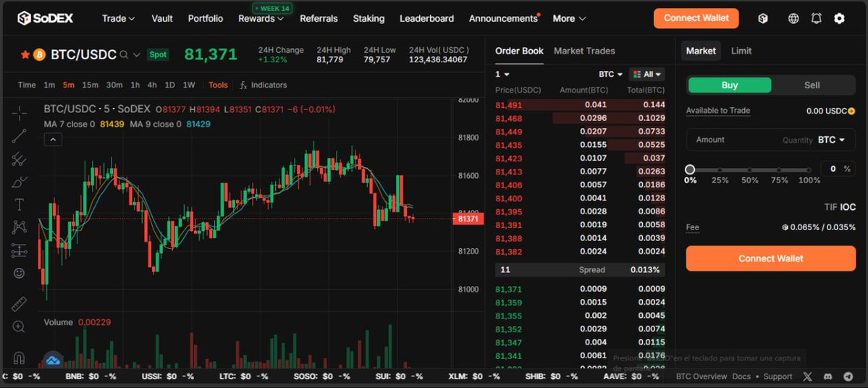Image resolution: width=868 pixels, height=388 pixels.
Task: Collapse the chart legend with the caret
Action: pos(53,140)
